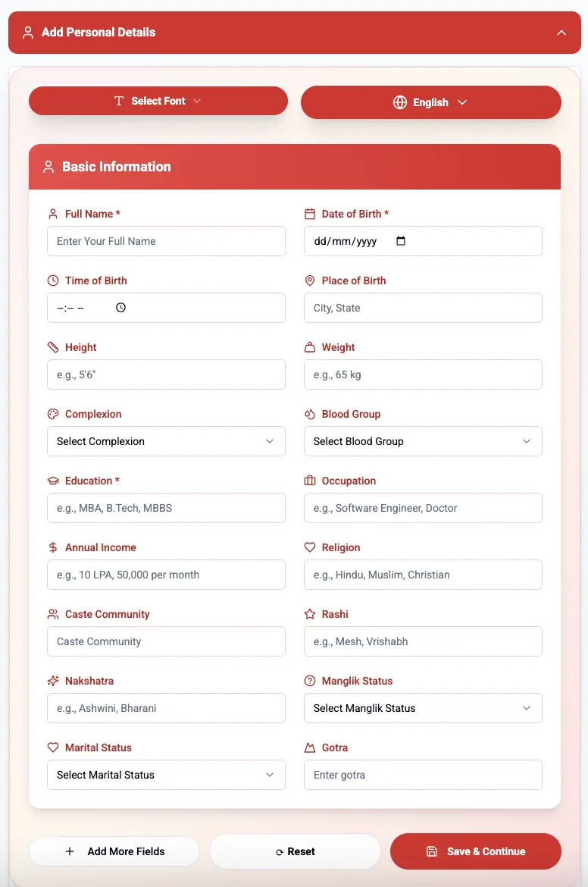Click the location pin beside Place of Birth

(x=310, y=281)
